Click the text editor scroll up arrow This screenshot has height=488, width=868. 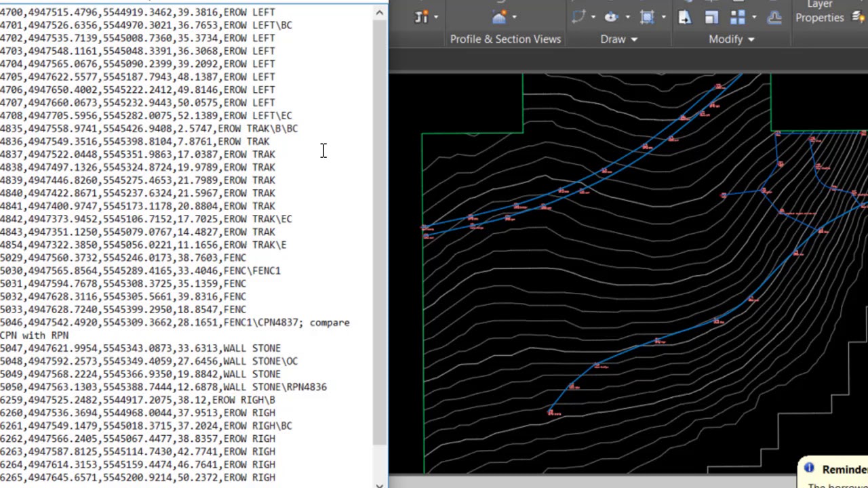coord(379,12)
